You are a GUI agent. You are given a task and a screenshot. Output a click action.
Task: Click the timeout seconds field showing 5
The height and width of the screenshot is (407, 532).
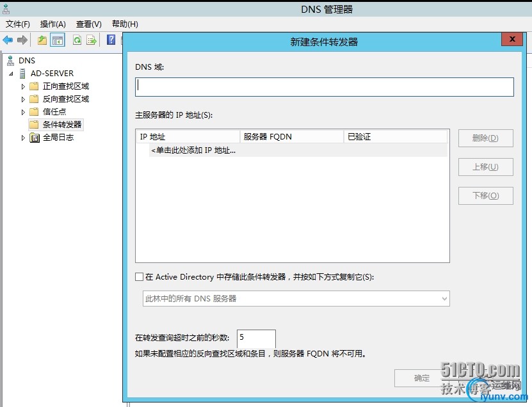[x=256, y=338]
